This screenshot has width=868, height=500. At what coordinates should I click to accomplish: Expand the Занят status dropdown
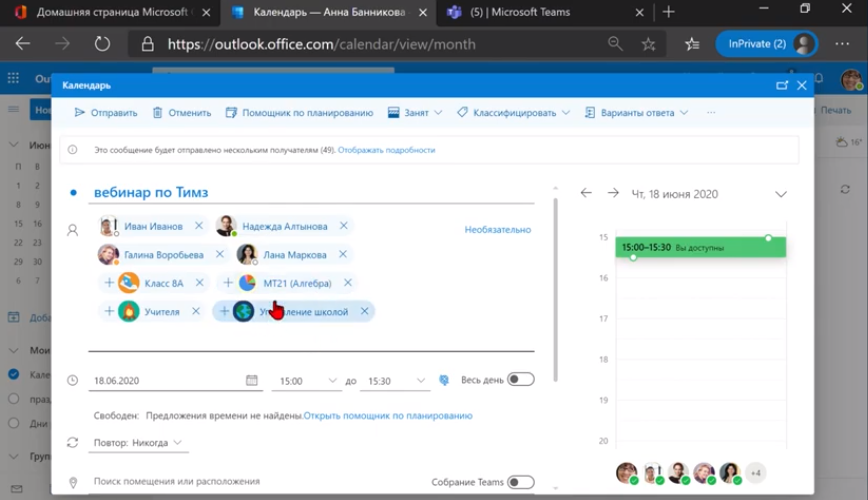(415, 112)
